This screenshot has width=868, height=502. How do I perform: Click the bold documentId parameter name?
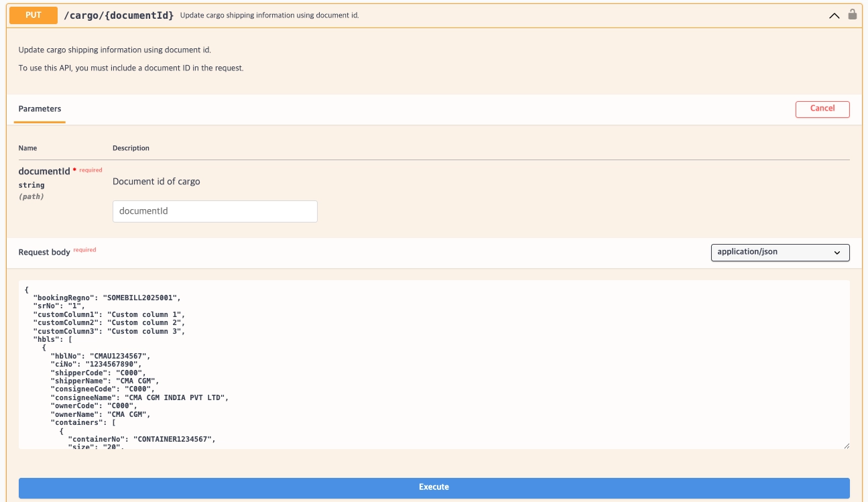tap(44, 172)
